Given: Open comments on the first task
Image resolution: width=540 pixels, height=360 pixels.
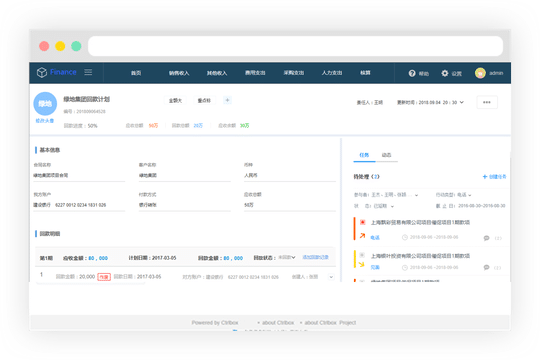Looking at the screenshot, I should coord(487,238).
